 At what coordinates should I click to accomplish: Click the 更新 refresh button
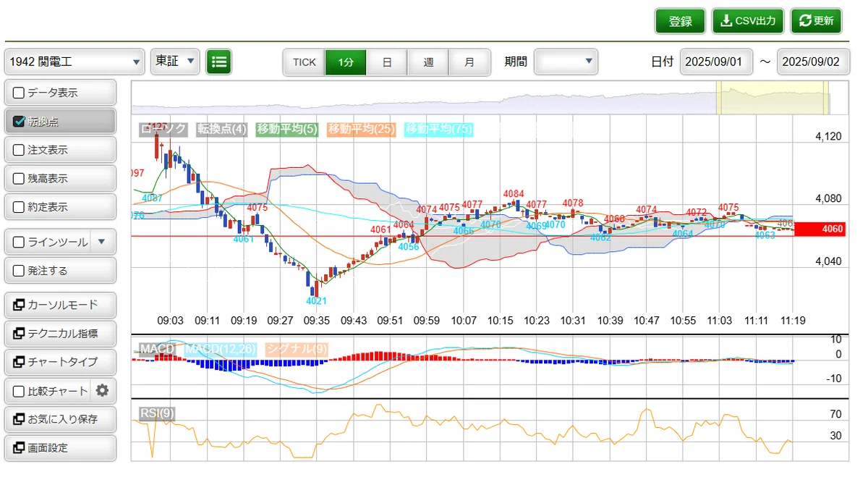tap(816, 21)
